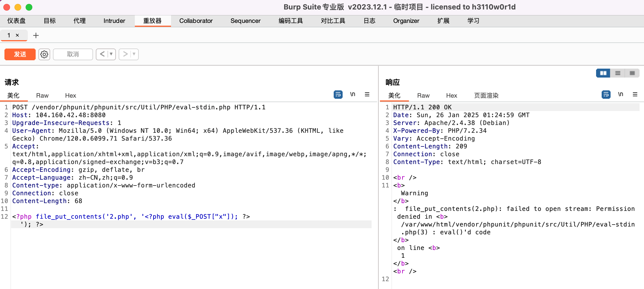
Task: Click the forward navigation arrow icon
Action: (x=125, y=54)
